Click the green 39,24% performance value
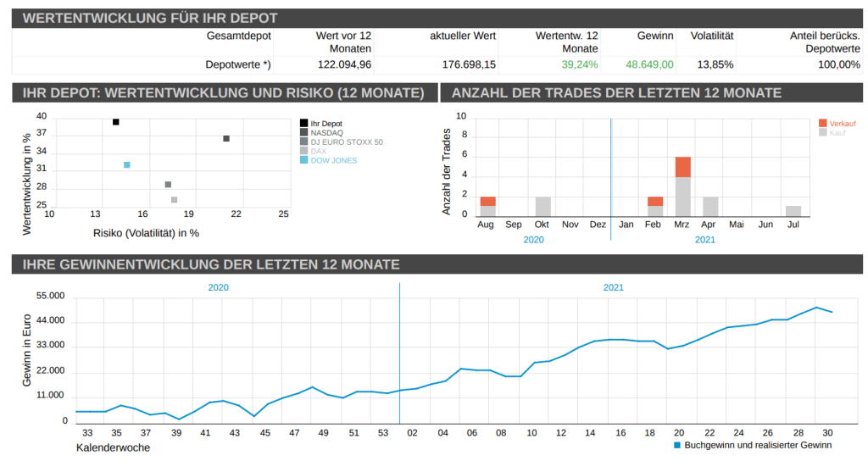The height and width of the screenshot is (461, 868). coord(579,64)
